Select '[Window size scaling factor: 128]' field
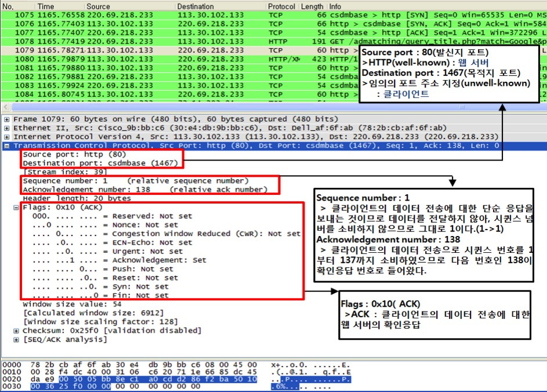Image resolution: width=547 pixels, height=392 pixels. [100, 322]
